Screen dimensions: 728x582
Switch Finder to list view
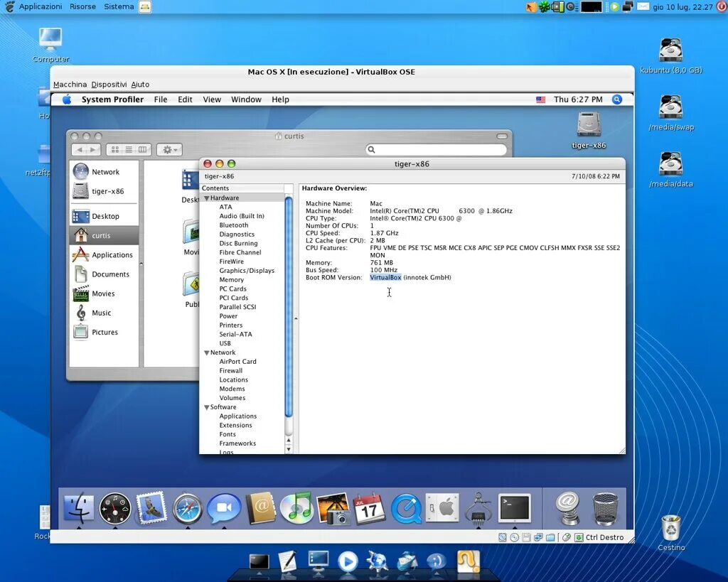point(129,149)
